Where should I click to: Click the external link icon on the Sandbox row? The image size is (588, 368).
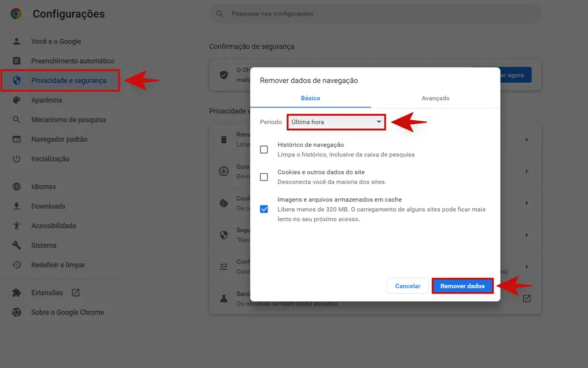527,298
